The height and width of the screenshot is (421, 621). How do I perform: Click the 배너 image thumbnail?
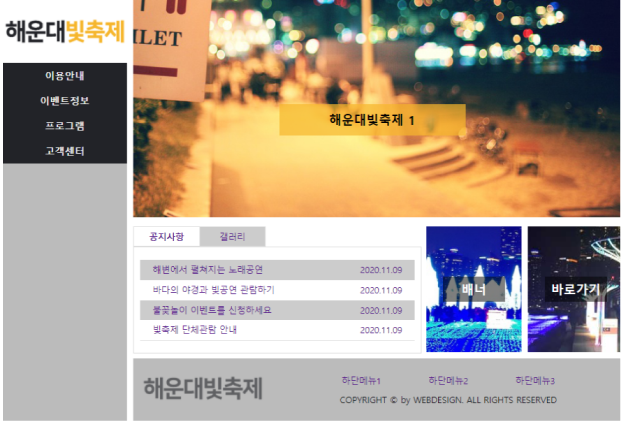click(x=473, y=289)
